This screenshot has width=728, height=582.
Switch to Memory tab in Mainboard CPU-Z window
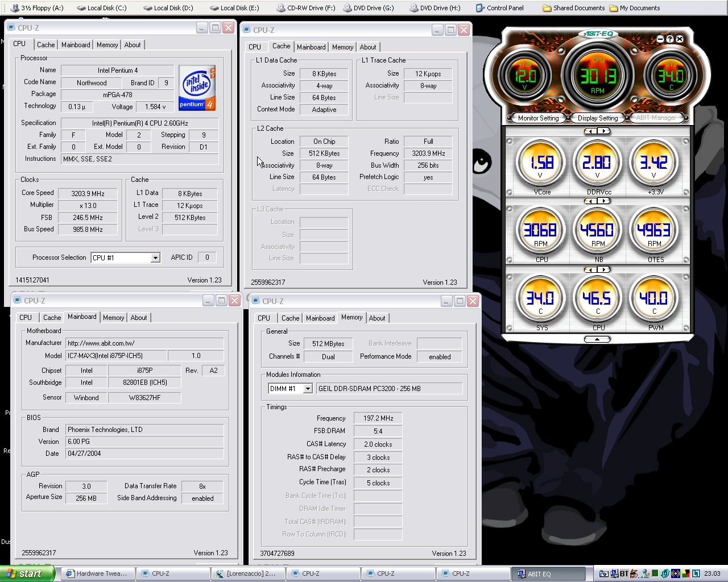pos(114,318)
